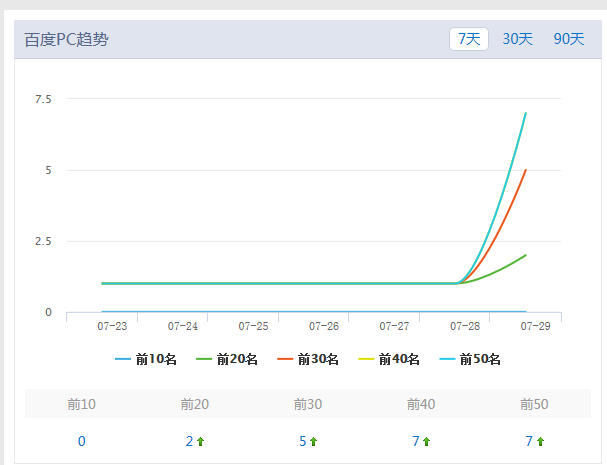
Task: Click the 前40 table column header
Action: point(421,404)
